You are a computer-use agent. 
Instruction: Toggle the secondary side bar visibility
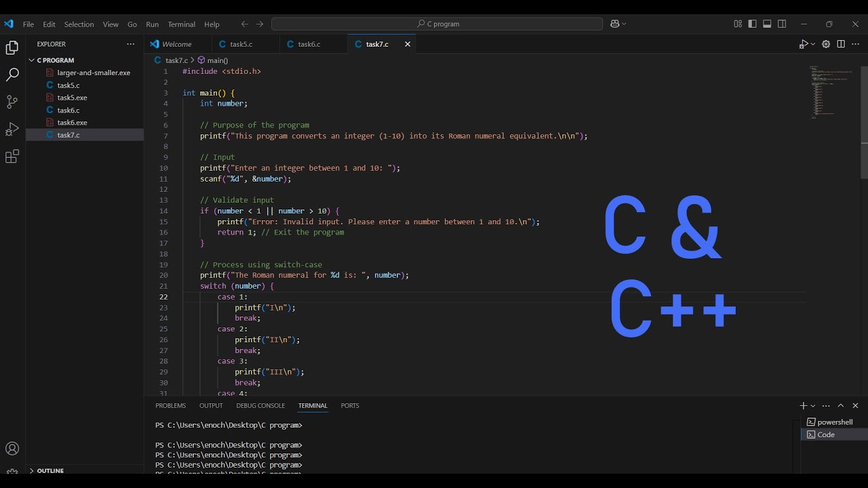pyautogui.click(x=782, y=24)
